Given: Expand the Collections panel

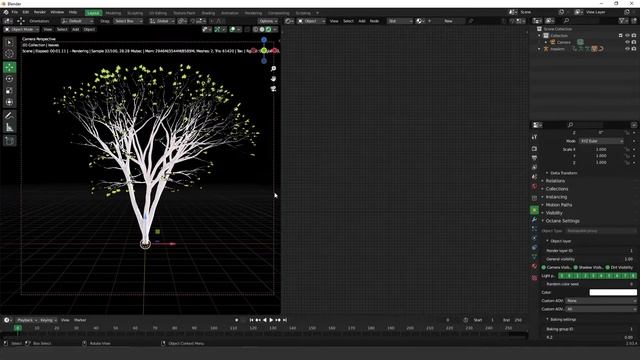Looking at the screenshot, I should (556, 189).
